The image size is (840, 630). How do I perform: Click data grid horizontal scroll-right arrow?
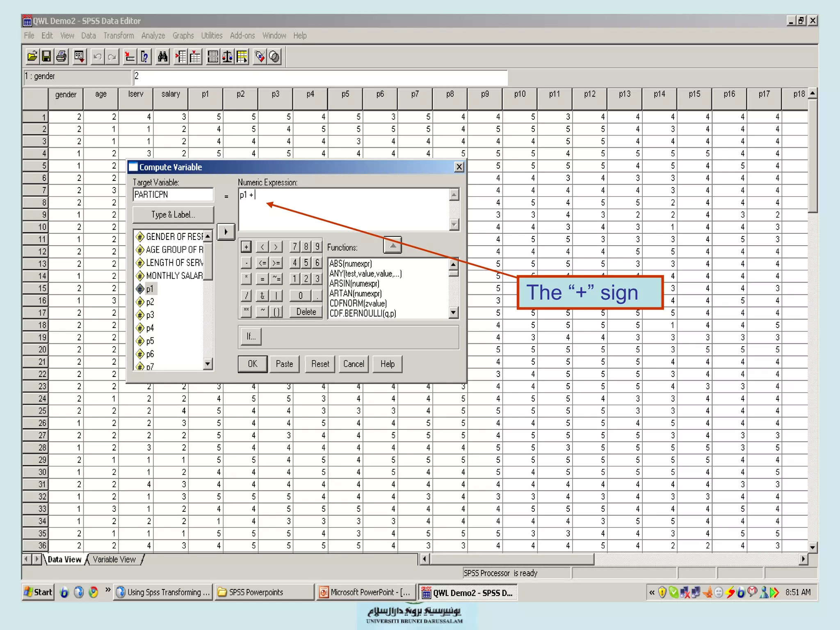[x=803, y=559]
